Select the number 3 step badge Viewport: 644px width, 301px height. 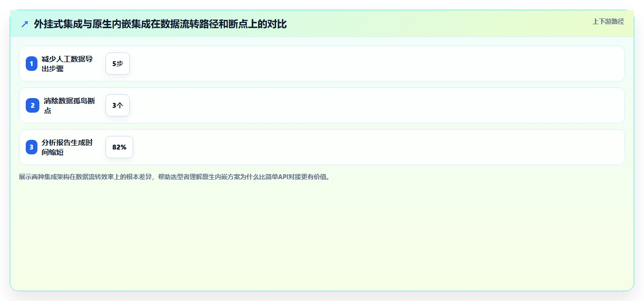[32, 147]
